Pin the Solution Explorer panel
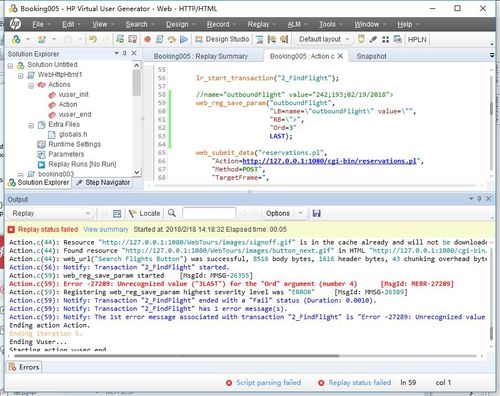500x396 pixels. click(125, 53)
